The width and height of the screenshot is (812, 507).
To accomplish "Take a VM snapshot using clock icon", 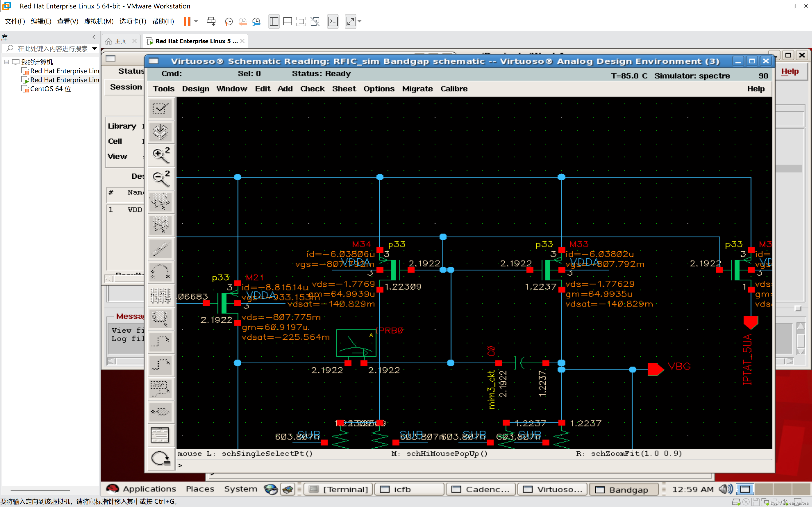I will pos(229,22).
